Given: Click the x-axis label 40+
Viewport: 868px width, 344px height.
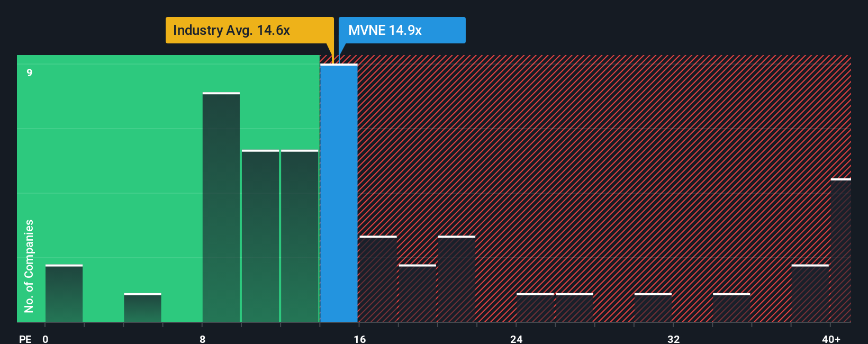Looking at the screenshot, I should click(831, 339).
